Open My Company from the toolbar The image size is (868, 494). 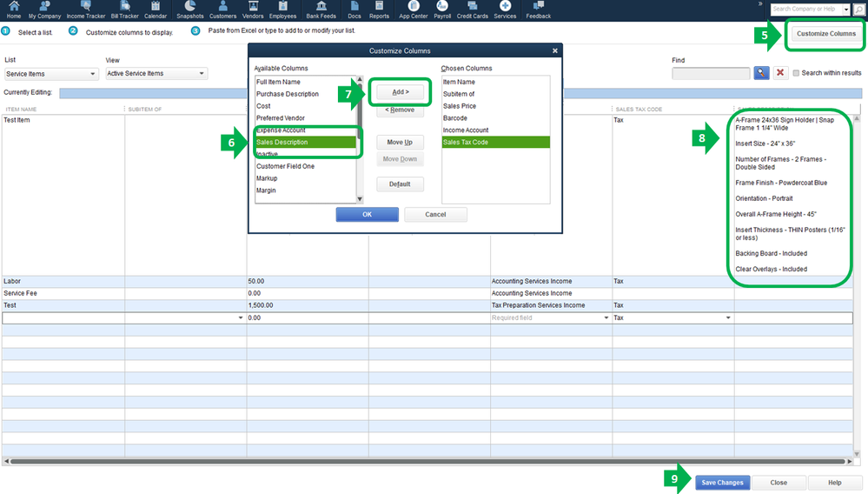point(45,10)
